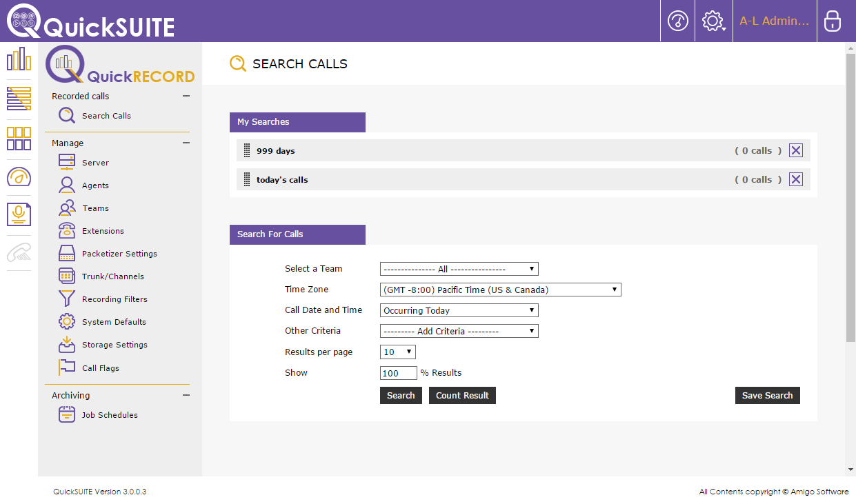Delete the '999 days' saved search

(795, 150)
